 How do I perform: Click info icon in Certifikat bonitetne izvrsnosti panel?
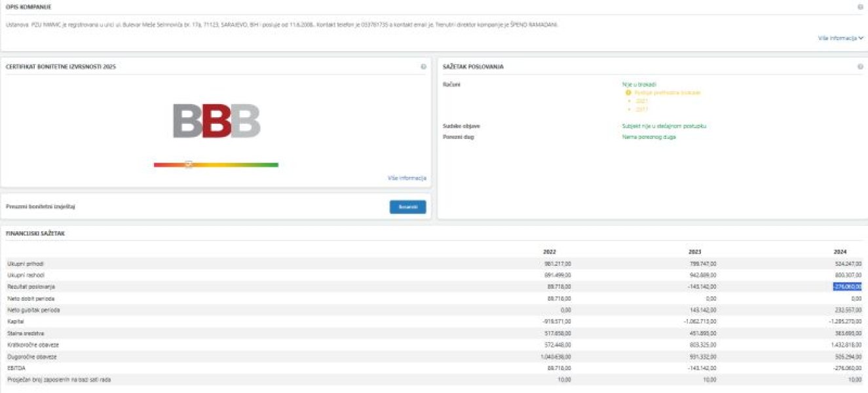423,67
